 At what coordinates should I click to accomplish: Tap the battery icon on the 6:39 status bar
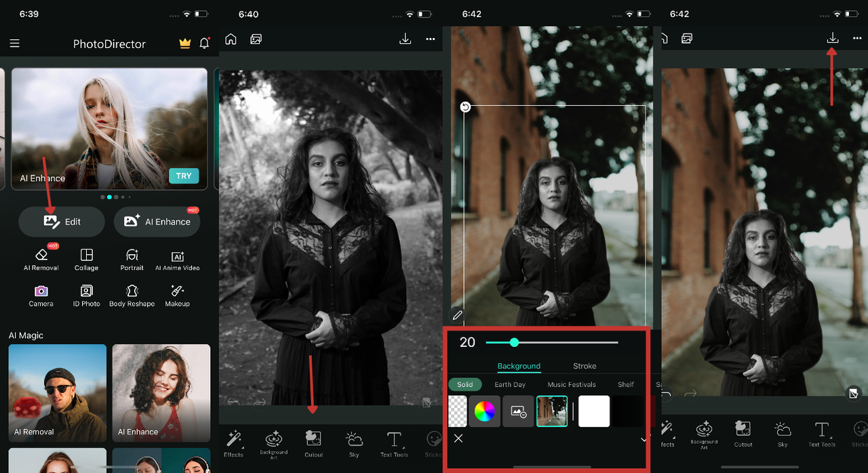coord(201,14)
